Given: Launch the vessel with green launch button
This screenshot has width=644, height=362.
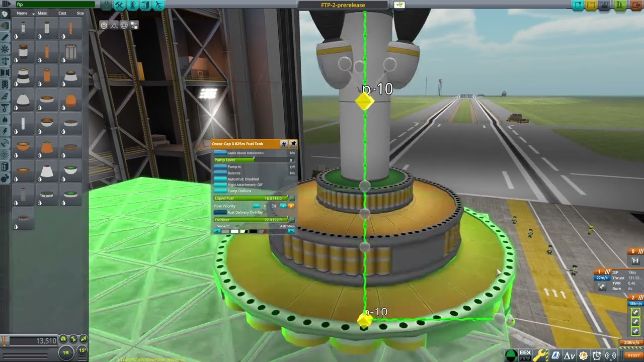Looking at the screenshot, I should [620, 6].
